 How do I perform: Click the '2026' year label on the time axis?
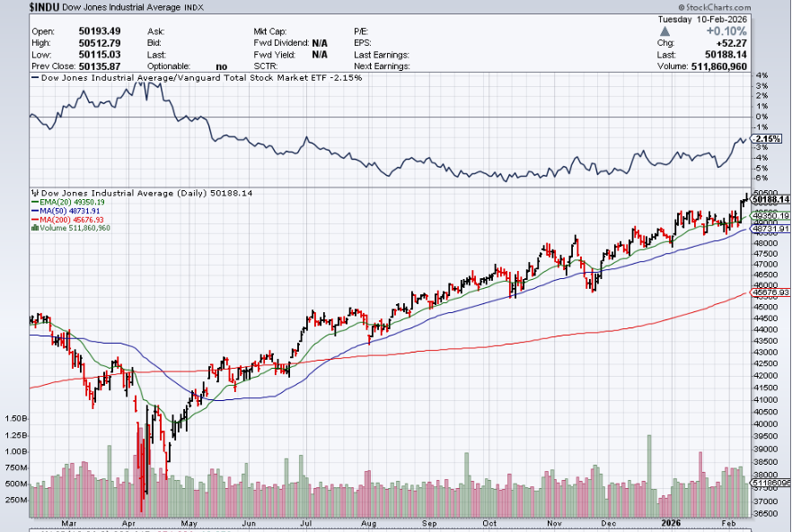[x=671, y=523]
